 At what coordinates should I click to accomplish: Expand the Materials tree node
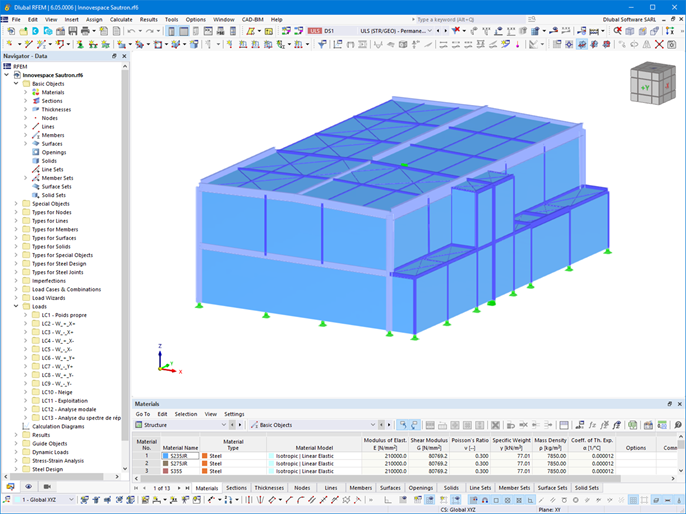25,92
